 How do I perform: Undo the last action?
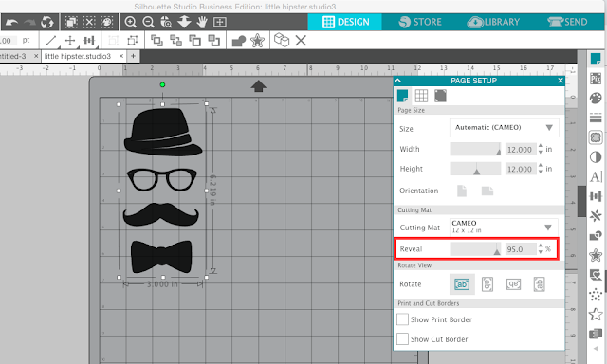pyautogui.click(x=11, y=22)
